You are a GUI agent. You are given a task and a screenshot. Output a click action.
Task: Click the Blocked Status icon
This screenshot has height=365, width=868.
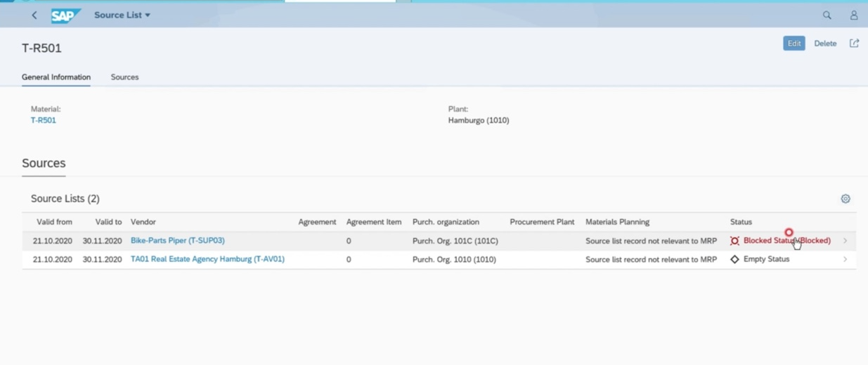(x=734, y=241)
